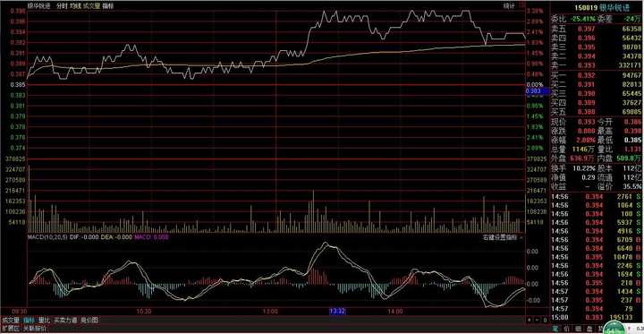Open the 右键设置指标 indicator settings dropdown arrow

[x=521, y=237]
